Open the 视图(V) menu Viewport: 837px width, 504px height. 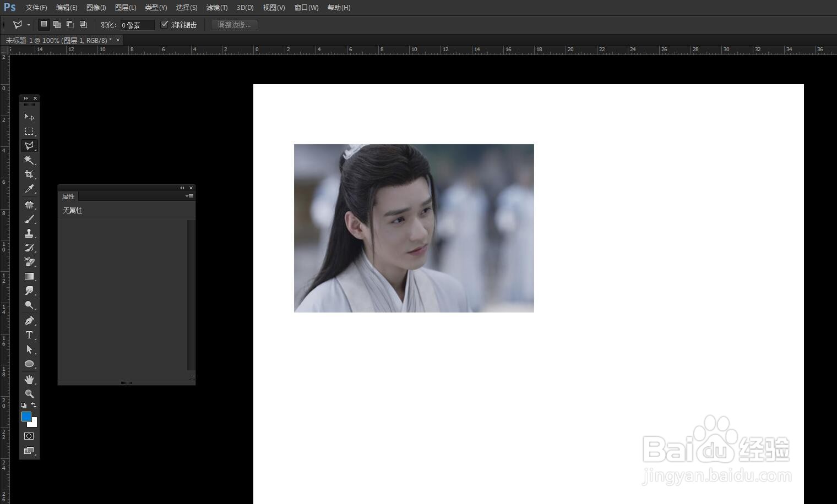(274, 8)
